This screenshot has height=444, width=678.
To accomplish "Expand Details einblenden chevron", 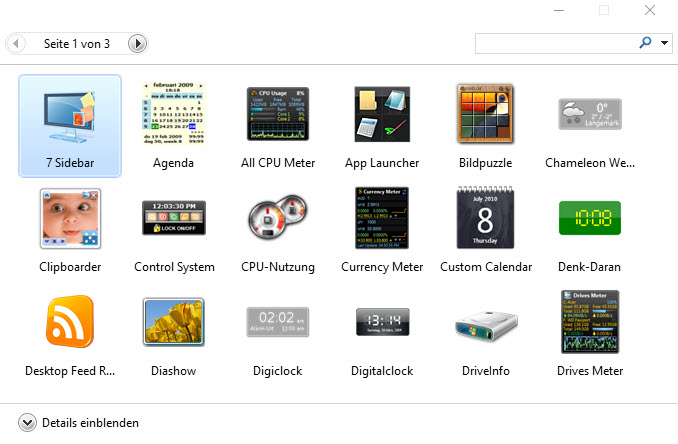I will click(27, 423).
